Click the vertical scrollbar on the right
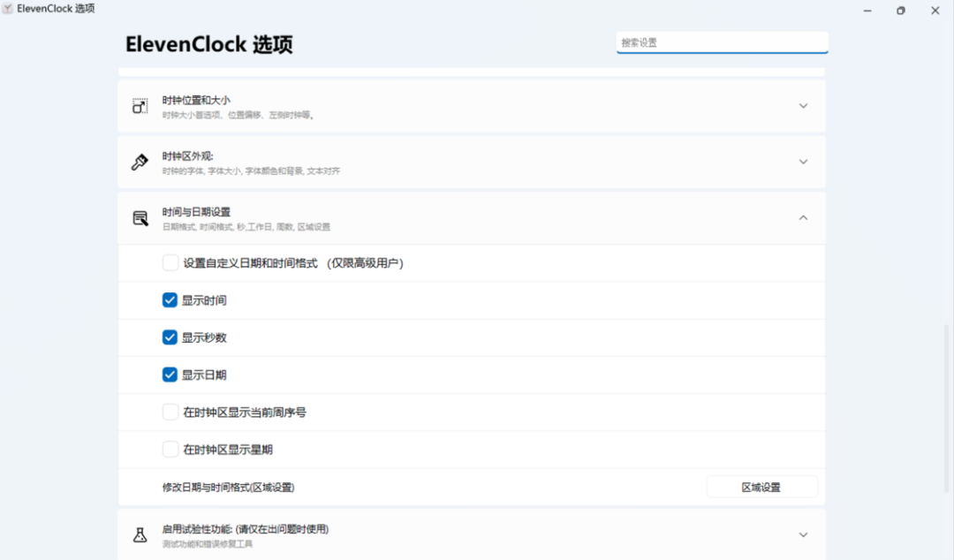 [x=946, y=408]
